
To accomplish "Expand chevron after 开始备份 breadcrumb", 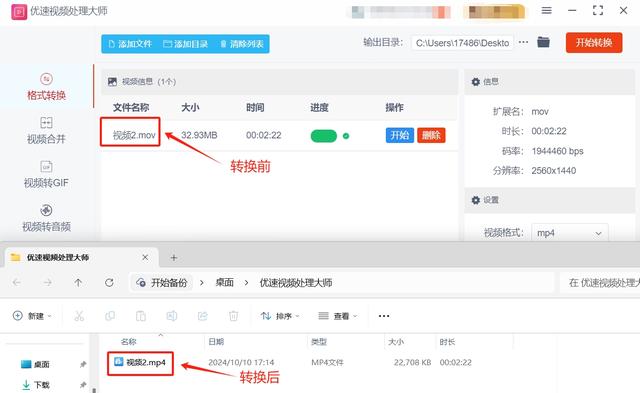I will pos(202,283).
